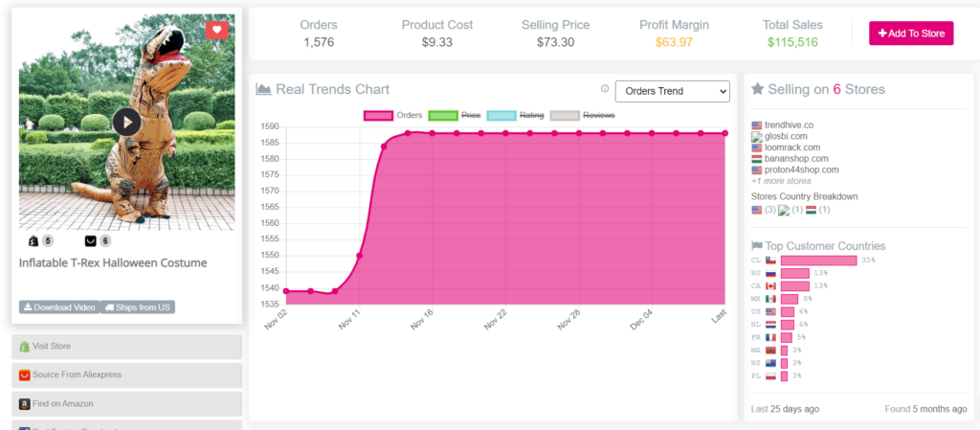The image size is (980, 430).
Task: Toggle Price series in chart legend
Action: click(x=455, y=116)
